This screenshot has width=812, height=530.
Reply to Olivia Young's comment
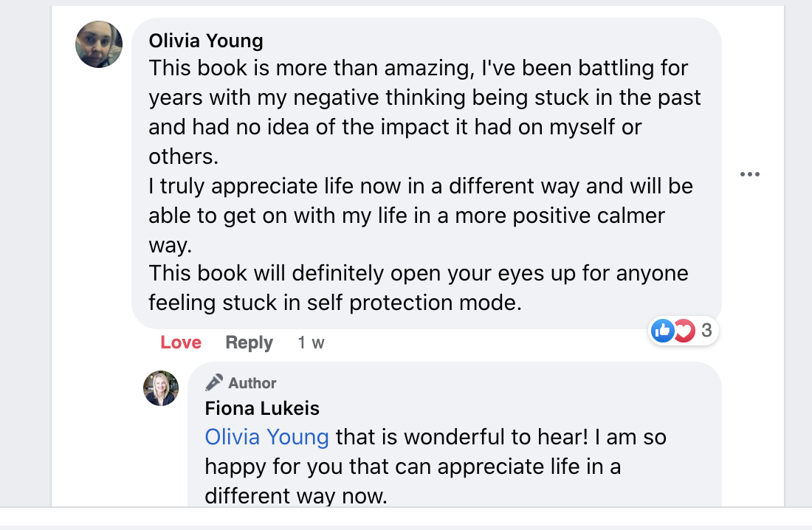(249, 343)
